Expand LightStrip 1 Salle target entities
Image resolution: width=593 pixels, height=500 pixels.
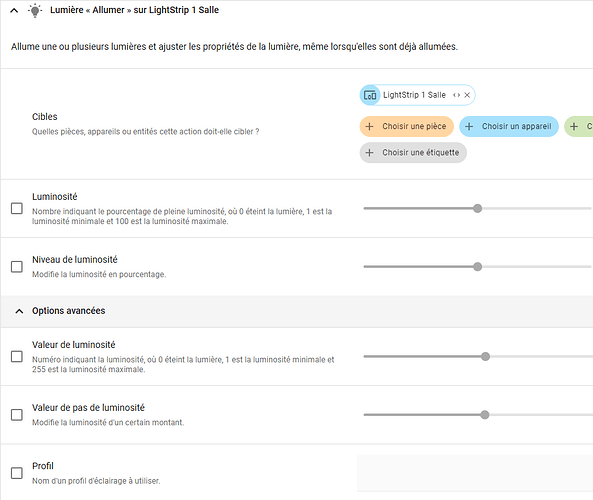(x=456, y=95)
